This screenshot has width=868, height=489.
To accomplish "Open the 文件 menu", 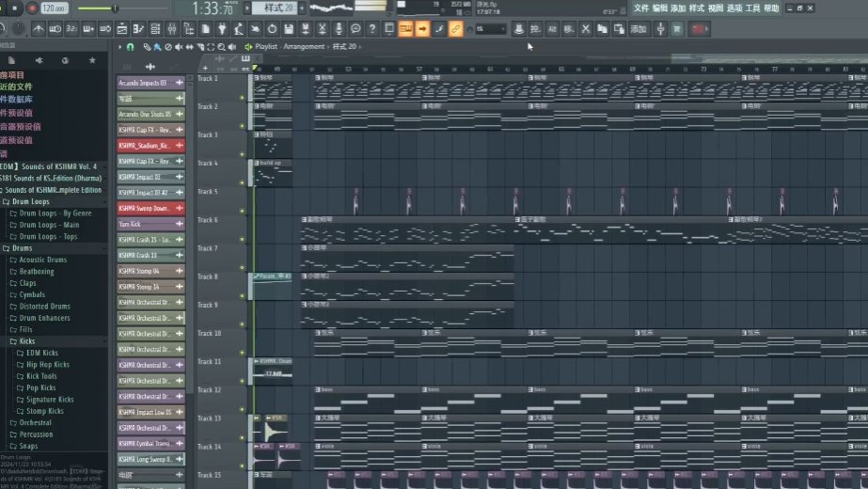I will pos(640,8).
